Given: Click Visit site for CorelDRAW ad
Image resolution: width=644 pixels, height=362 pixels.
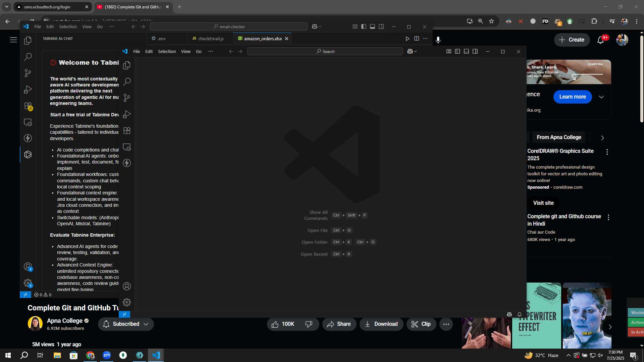Looking at the screenshot, I should [543, 203].
